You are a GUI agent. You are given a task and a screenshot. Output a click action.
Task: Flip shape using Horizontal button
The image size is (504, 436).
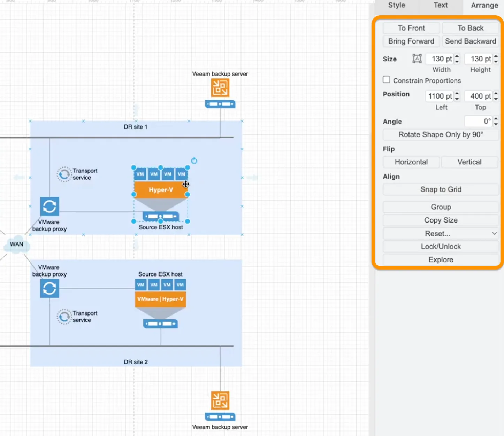coord(411,162)
